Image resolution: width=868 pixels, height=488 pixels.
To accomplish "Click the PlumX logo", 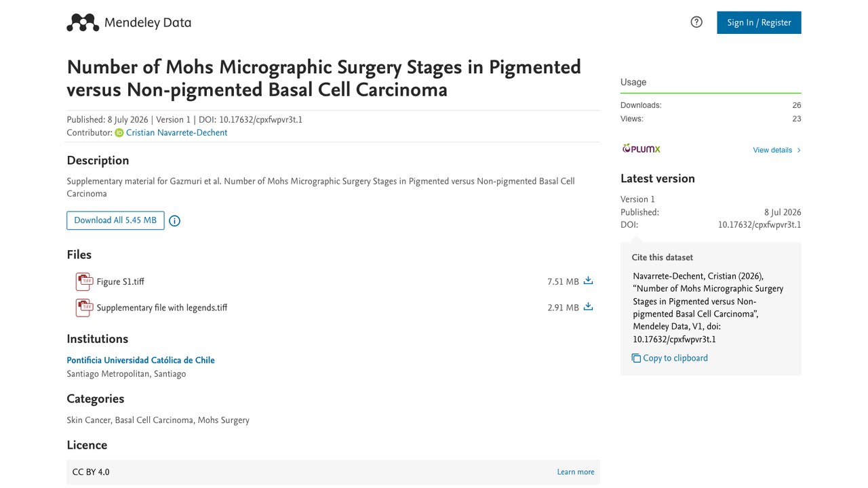I will click(641, 149).
